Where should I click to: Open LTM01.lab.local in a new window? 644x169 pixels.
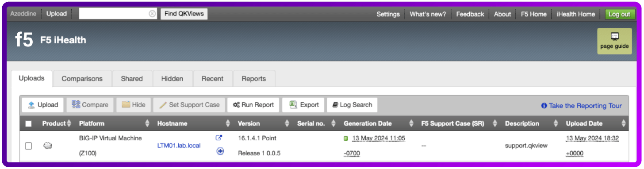[218, 138]
